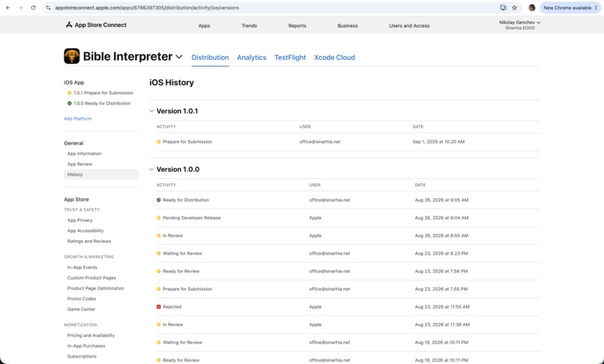This screenshot has height=364, width=604.
Task: Click date Aug 26, 2026 at 9:05 AM
Action: [x=441, y=200]
